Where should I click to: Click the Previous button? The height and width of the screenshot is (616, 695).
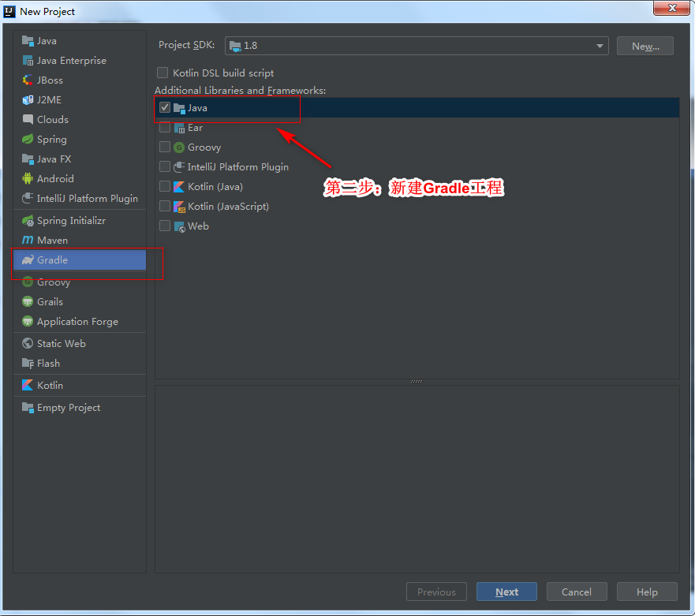coord(436,592)
